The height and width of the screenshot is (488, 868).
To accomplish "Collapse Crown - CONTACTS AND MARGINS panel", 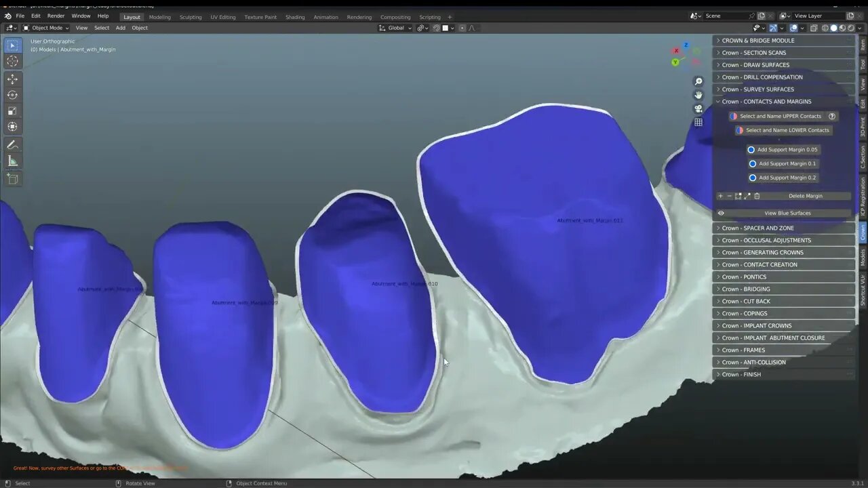I will (x=783, y=102).
